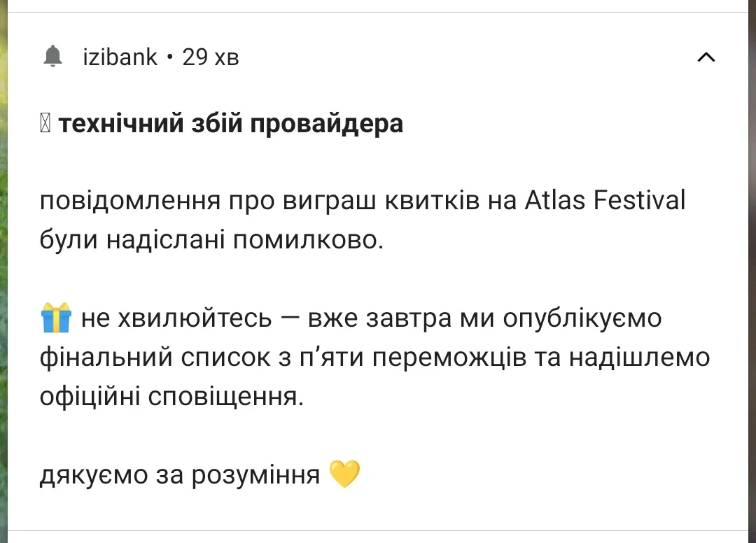
Task: Tap the izibank app name
Action: click(120, 57)
